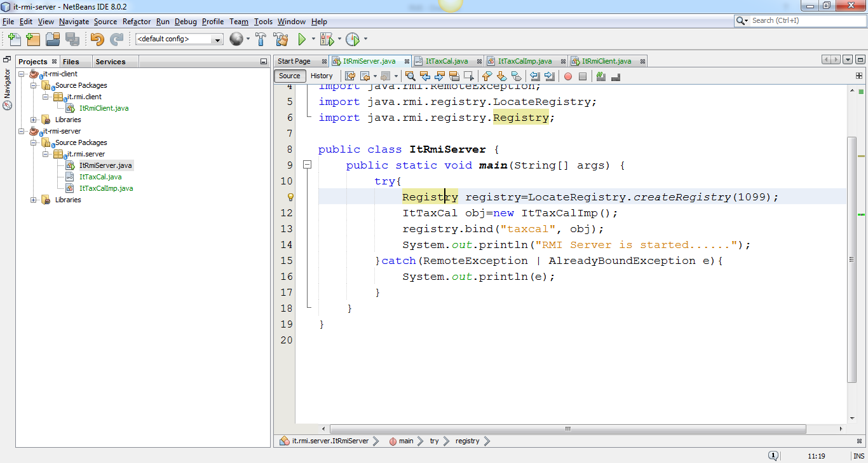Click the New File toolbar icon
This screenshot has height=463, width=868.
point(15,39)
